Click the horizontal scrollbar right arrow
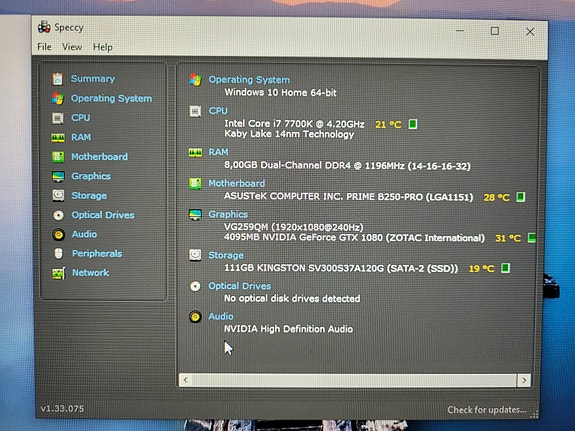575x431 pixels. [524, 380]
